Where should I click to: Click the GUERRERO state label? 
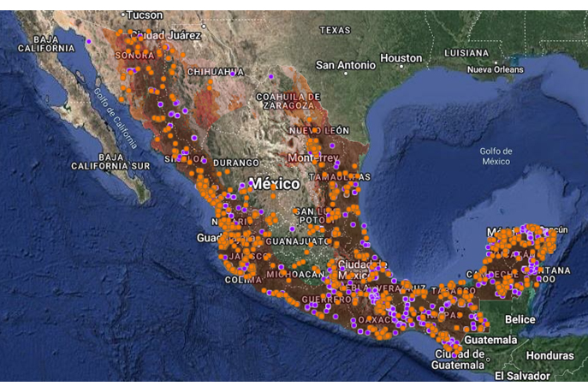[x=327, y=300]
